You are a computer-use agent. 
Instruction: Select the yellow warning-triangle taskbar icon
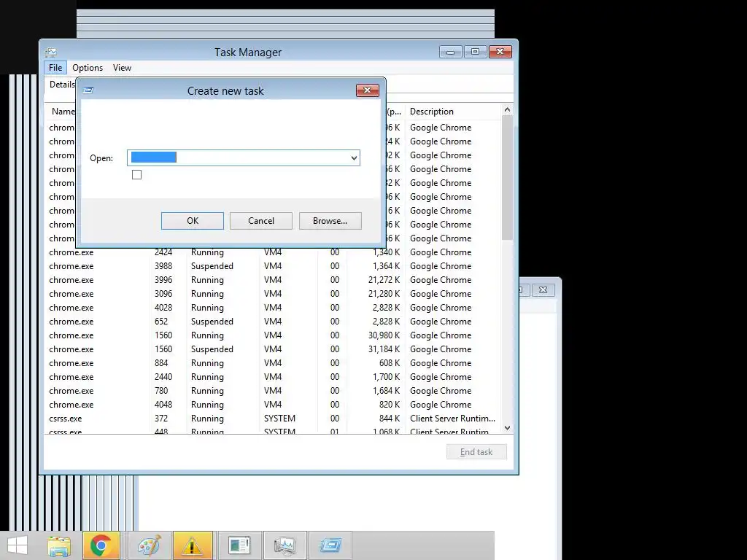[x=193, y=545]
